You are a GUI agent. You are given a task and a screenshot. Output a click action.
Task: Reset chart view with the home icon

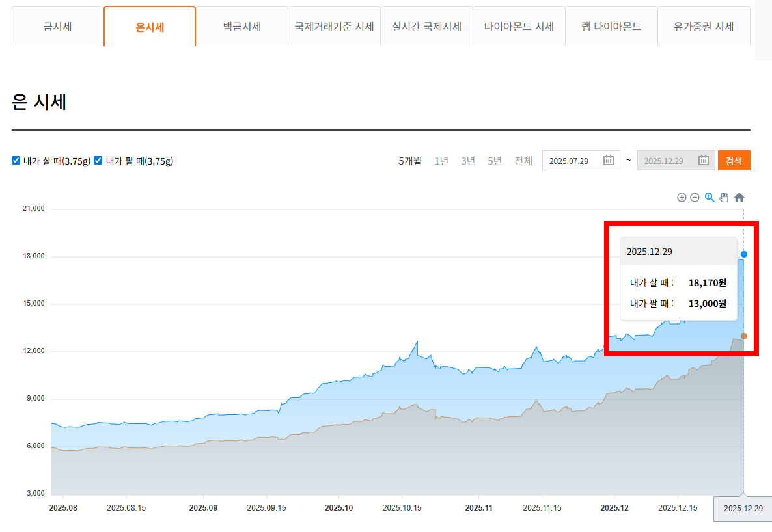(739, 197)
